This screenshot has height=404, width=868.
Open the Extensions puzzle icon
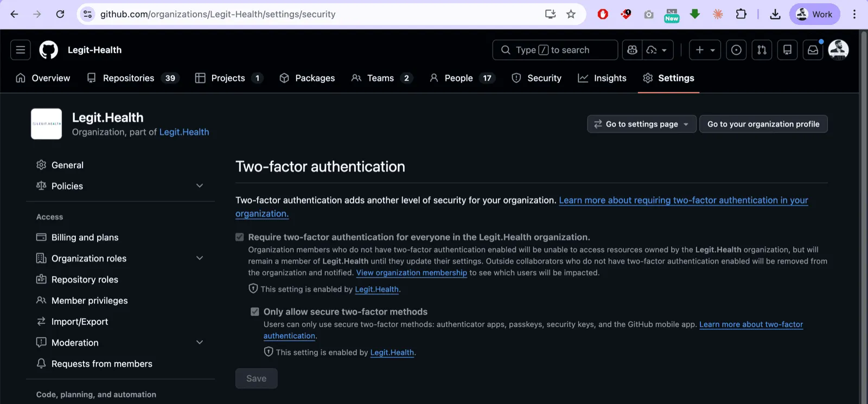[741, 14]
